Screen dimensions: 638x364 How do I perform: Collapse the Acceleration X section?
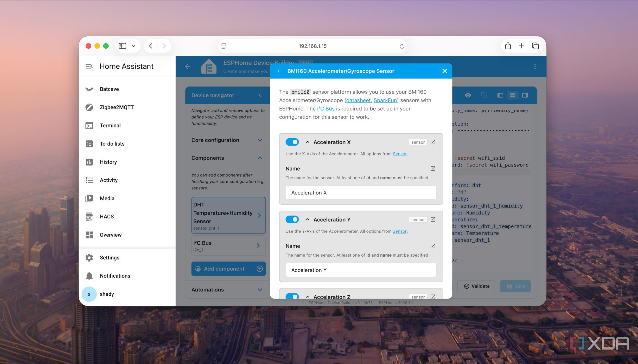[307, 142]
